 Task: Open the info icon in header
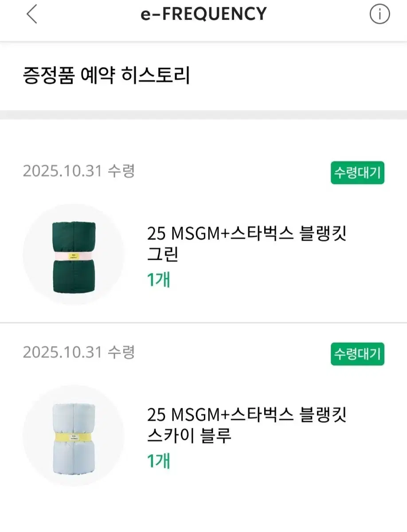pyautogui.click(x=380, y=15)
